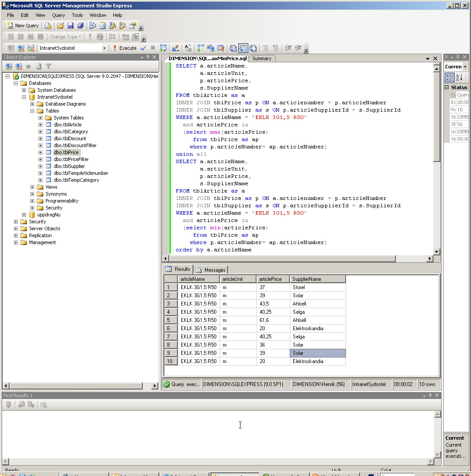The image size is (471, 476).
Task: Click the New Query toolbar button
Action: point(23,26)
